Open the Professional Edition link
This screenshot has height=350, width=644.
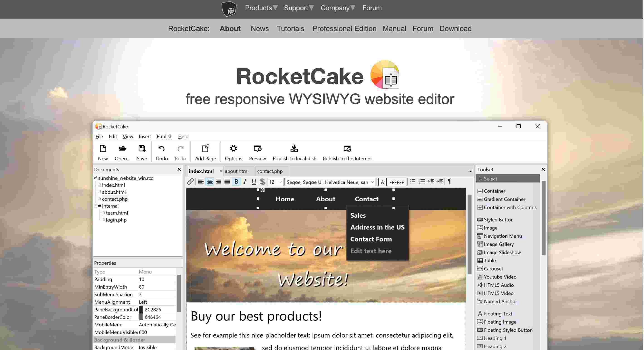[344, 29]
